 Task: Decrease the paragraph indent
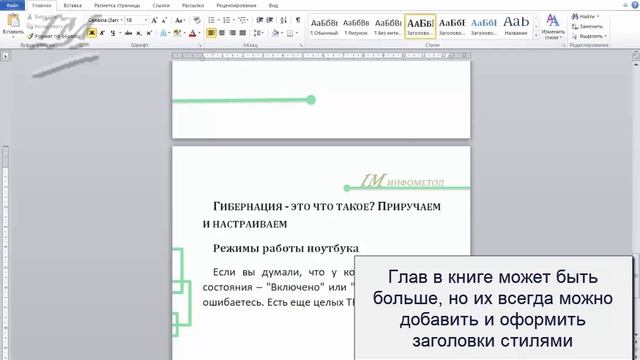[260, 20]
